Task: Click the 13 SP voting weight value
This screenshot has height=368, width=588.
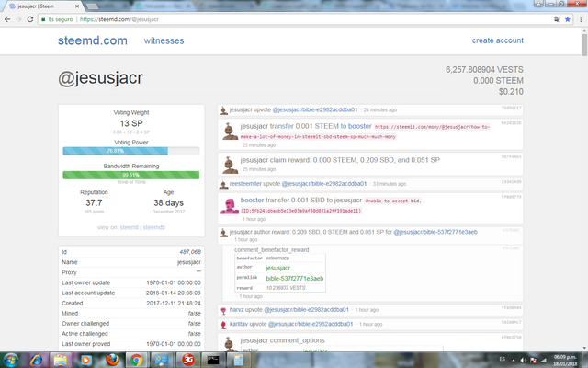Action: [131, 123]
